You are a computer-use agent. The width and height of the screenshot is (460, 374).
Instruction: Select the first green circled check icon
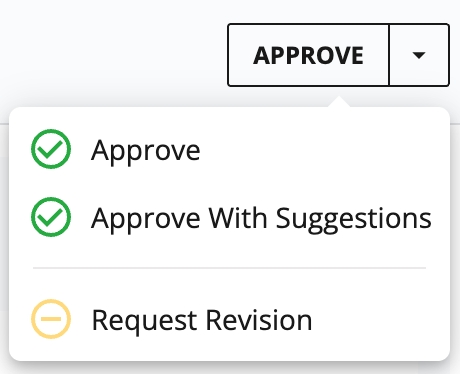pos(51,149)
